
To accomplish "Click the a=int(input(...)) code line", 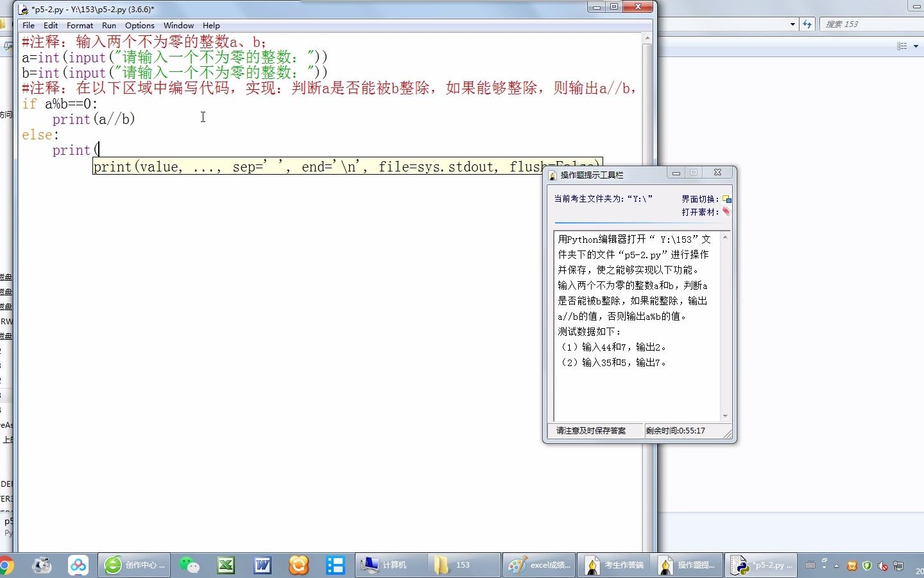I will pyautogui.click(x=175, y=58).
